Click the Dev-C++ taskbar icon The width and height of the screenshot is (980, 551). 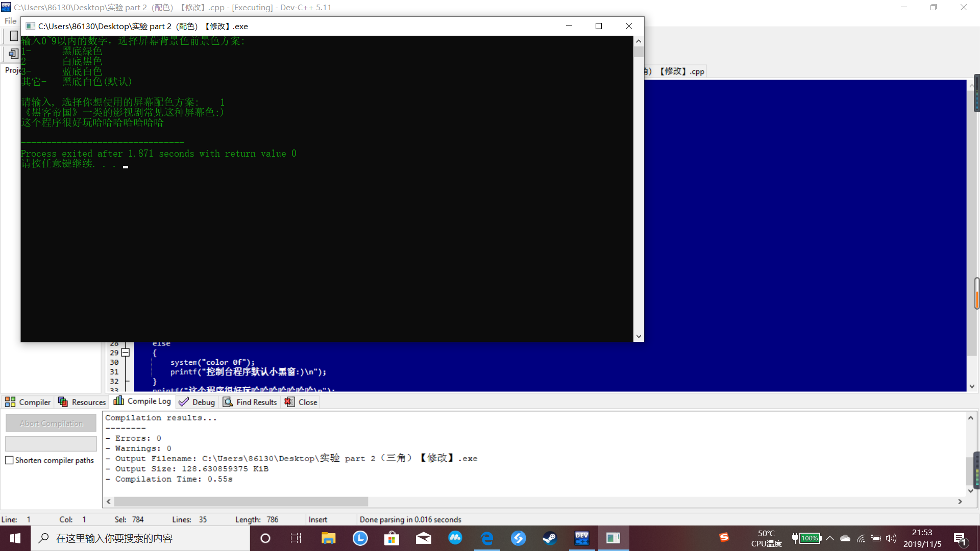[581, 538]
